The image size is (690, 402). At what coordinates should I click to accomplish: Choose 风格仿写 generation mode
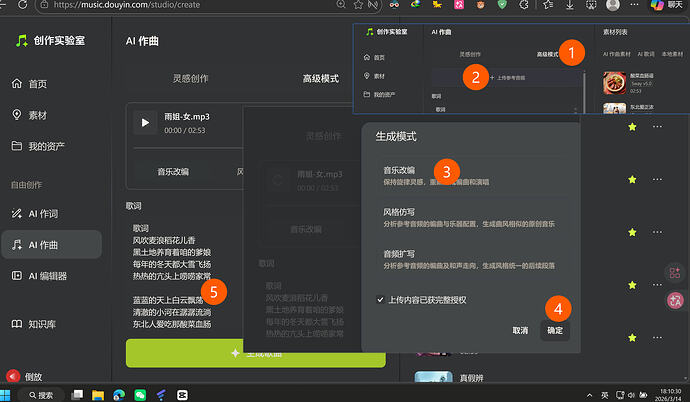point(471,218)
